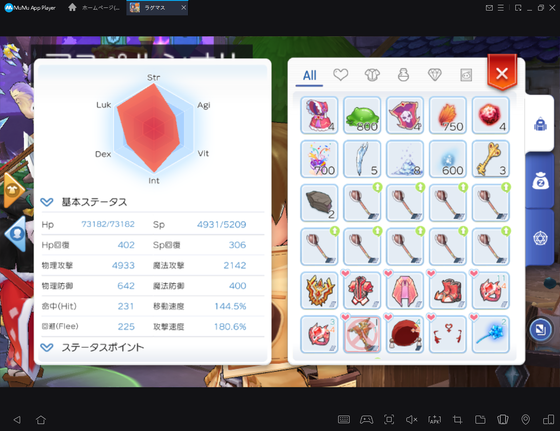Select the pirate skull hat item

pos(405,115)
